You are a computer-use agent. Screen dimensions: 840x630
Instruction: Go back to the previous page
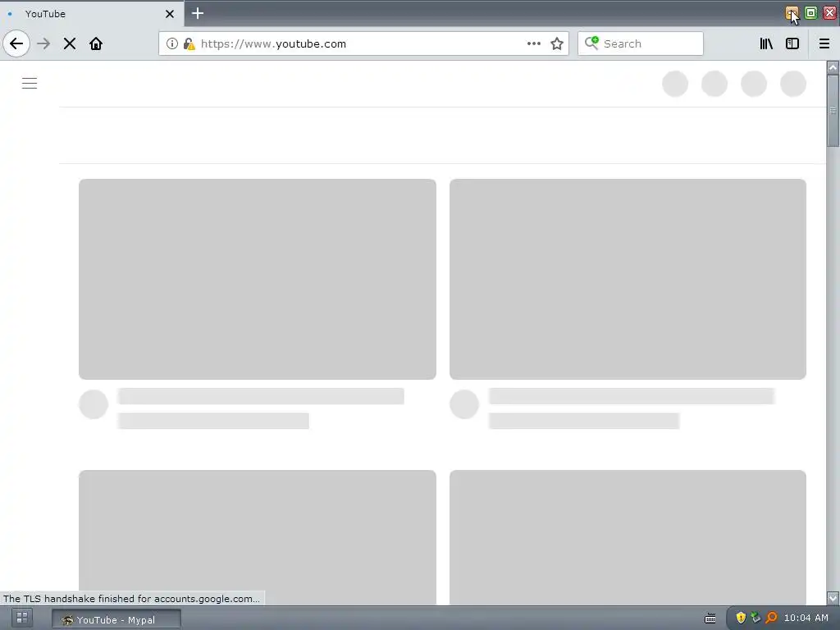[x=16, y=43]
